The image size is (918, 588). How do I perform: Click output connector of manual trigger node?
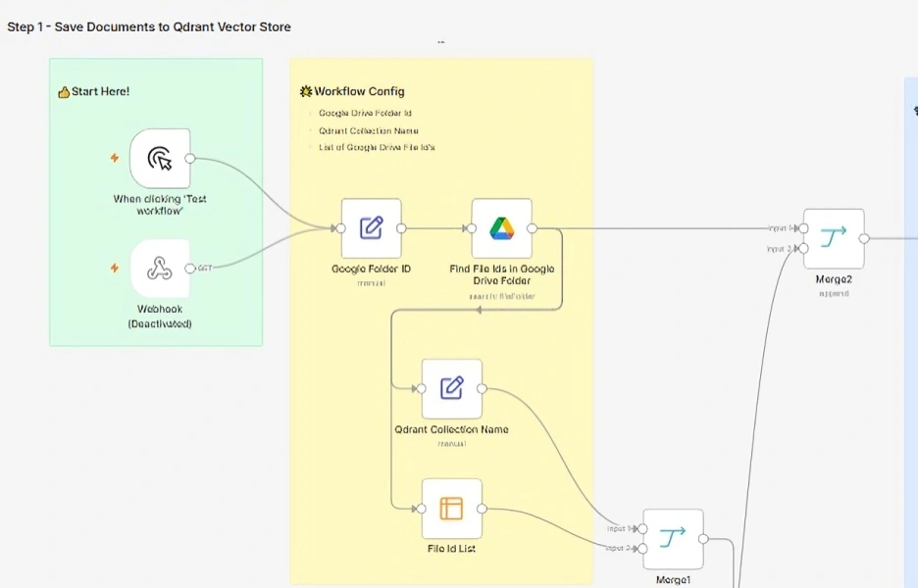click(190, 159)
